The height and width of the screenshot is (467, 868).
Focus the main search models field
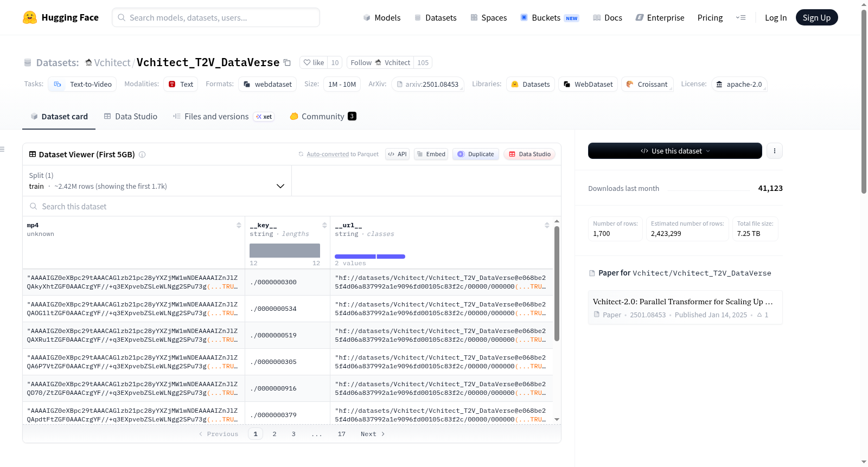coord(216,17)
